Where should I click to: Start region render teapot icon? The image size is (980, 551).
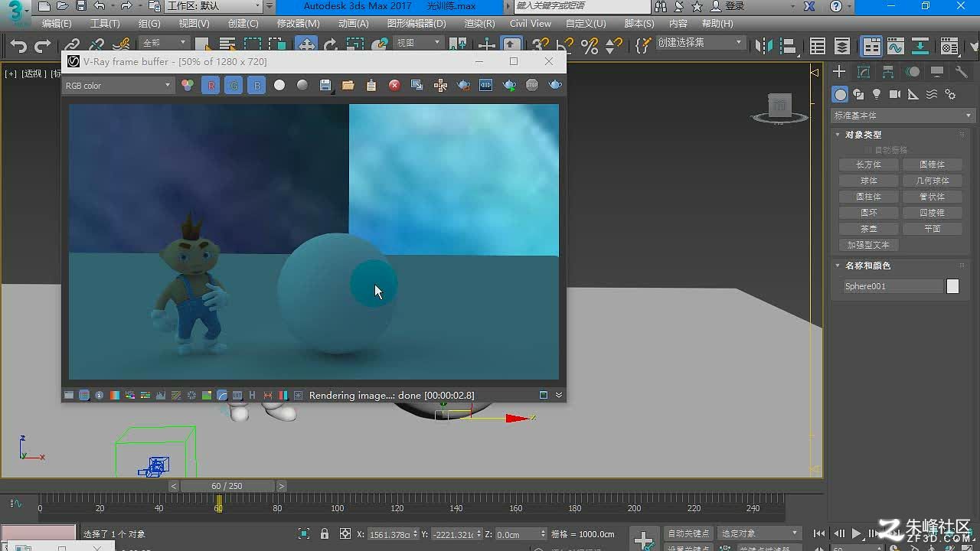(x=463, y=86)
